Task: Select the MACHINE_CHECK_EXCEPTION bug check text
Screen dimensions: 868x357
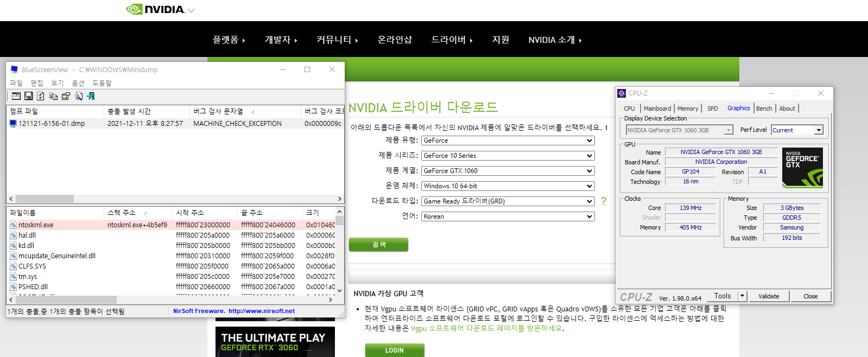Action: click(237, 124)
